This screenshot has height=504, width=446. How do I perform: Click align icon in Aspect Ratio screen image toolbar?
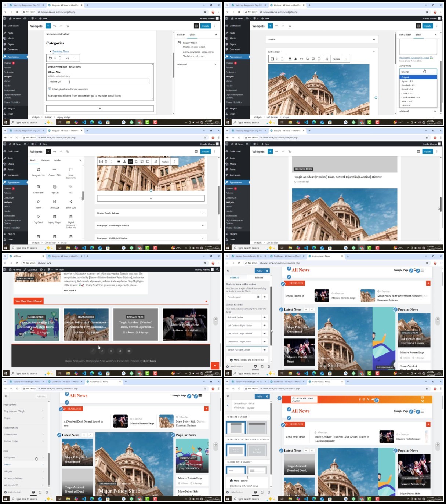pos(290,59)
